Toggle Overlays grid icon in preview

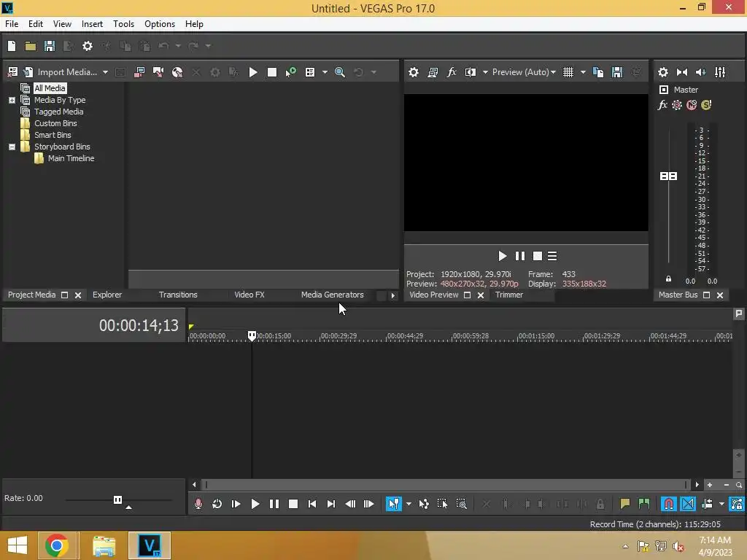[x=568, y=72]
